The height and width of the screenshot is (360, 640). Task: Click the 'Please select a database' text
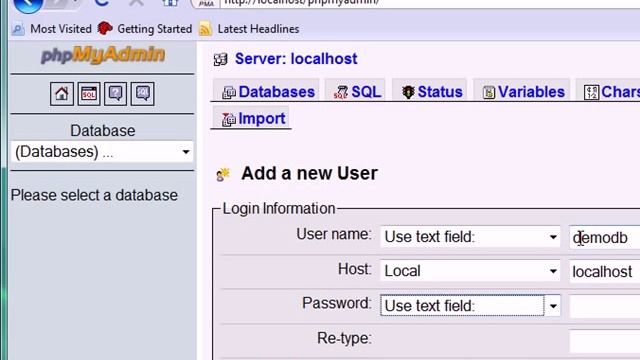(94, 195)
